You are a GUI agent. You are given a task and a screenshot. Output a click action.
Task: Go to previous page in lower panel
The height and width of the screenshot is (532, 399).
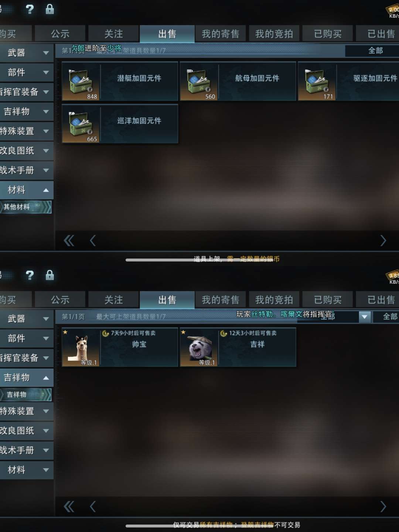(x=93, y=507)
